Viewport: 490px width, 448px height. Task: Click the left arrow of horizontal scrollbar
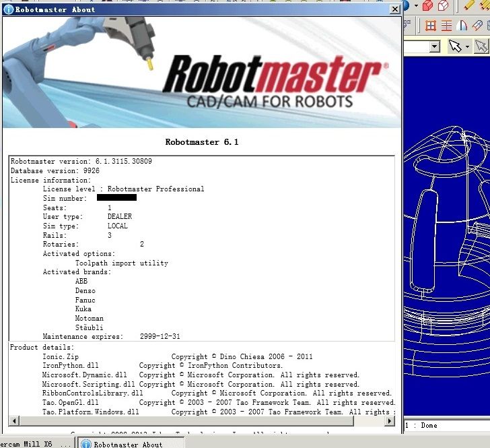pos(14,421)
